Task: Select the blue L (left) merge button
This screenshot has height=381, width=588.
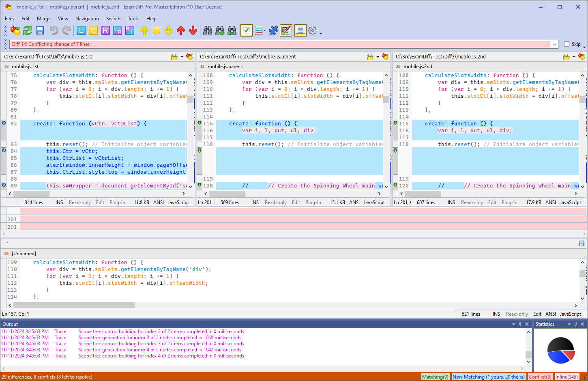Action: (81, 30)
